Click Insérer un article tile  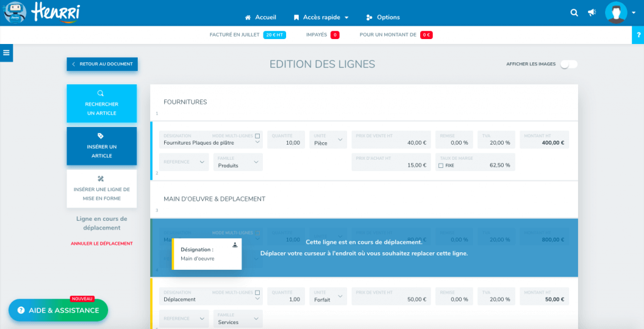[101, 146]
